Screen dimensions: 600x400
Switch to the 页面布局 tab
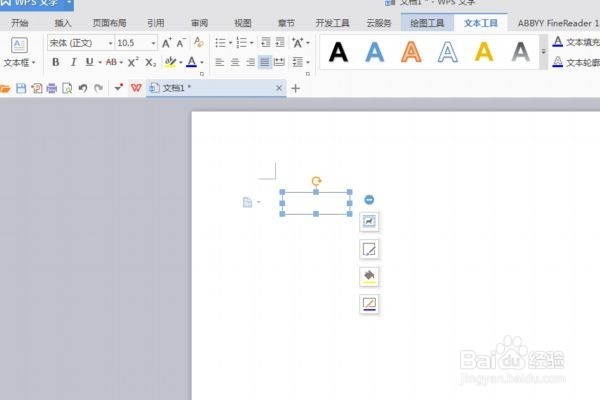pyautogui.click(x=109, y=23)
